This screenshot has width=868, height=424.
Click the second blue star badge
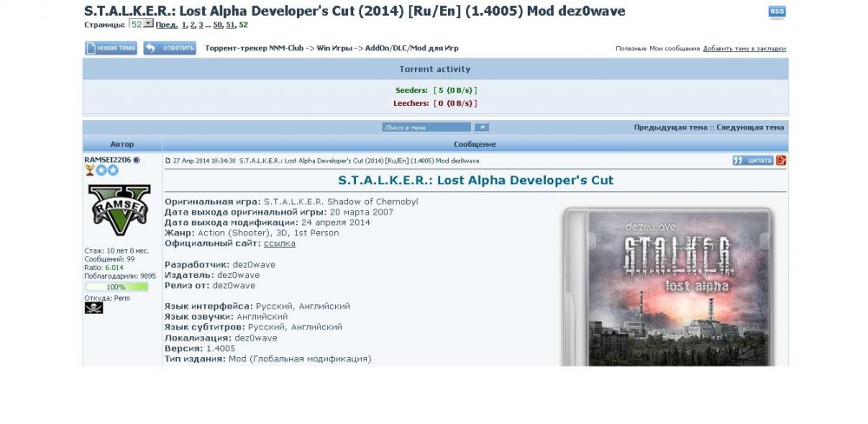coord(113,170)
